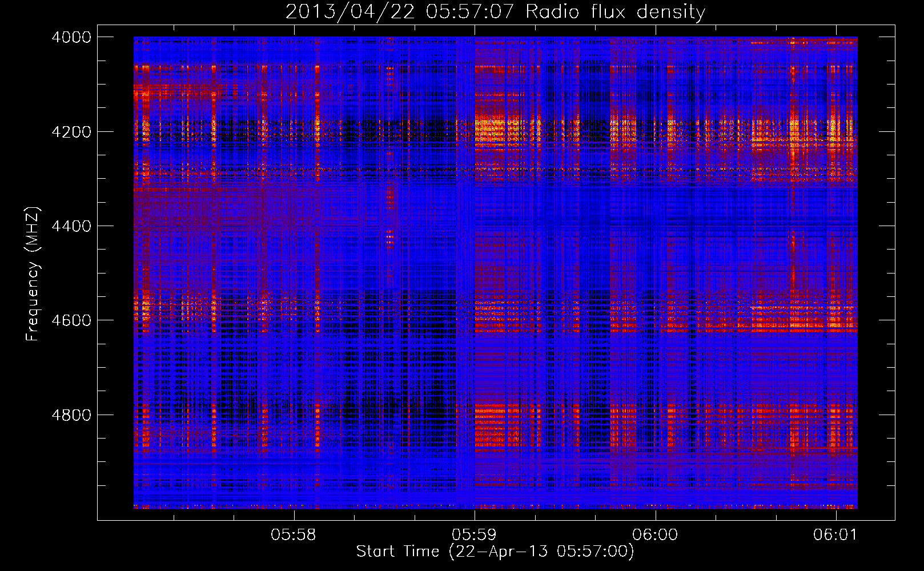
Task: Select the 4800 frequency axis label
Action: click(x=71, y=415)
